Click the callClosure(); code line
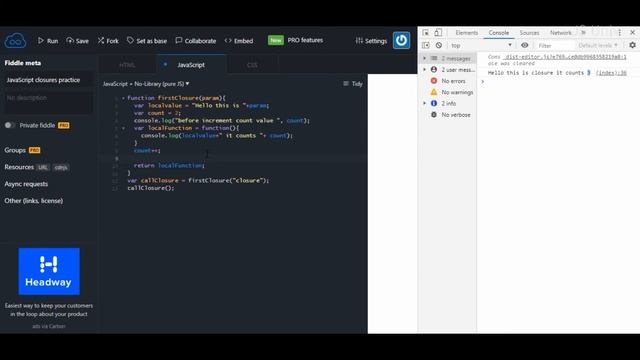This screenshot has height=360, width=640. point(151,188)
